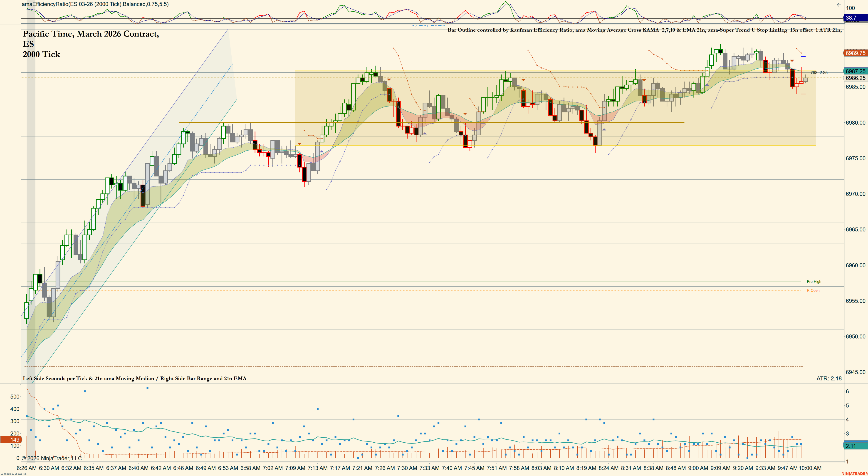Click the 100 label on the efficiency ratio axis

coord(850,8)
